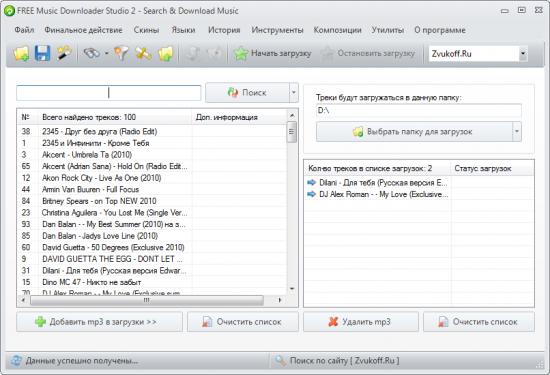Open the dropdown arrow beside the binoculars icon
The image size is (550, 375).
(x=106, y=54)
